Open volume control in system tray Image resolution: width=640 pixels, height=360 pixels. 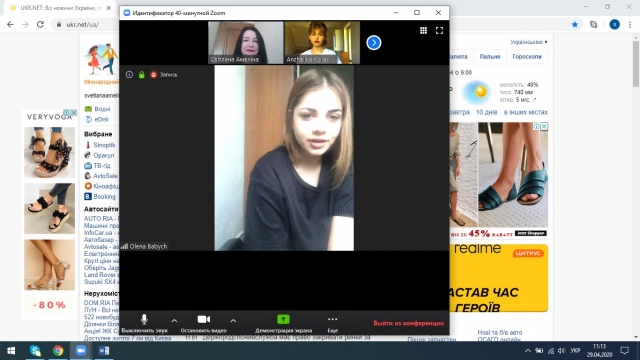pyautogui.click(x=562, y=351)
